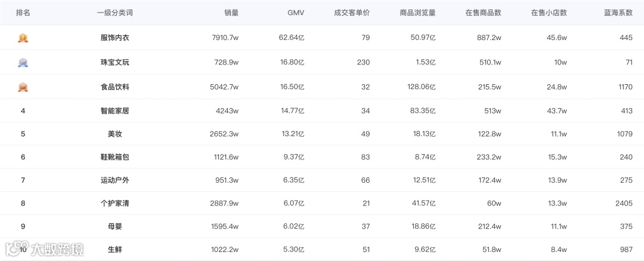
Task: Open the 智能家居 category
Action: click(114, 110)
